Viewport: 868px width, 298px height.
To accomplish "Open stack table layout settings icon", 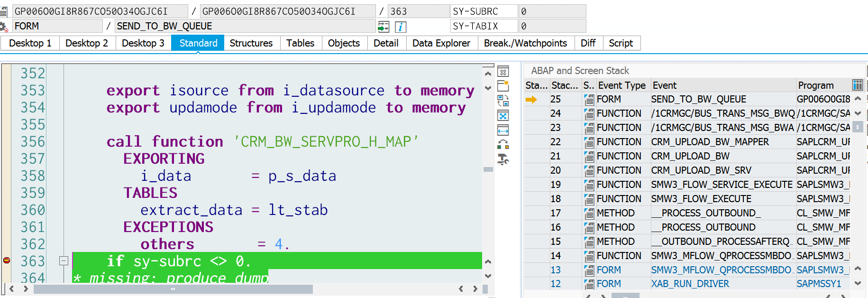I will [857, 85].
